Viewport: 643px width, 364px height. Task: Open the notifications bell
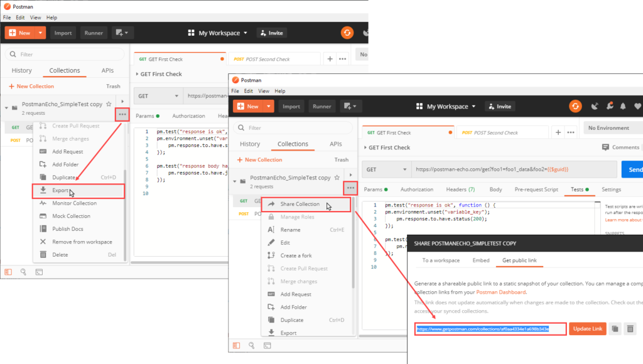[x=623, y=106]
